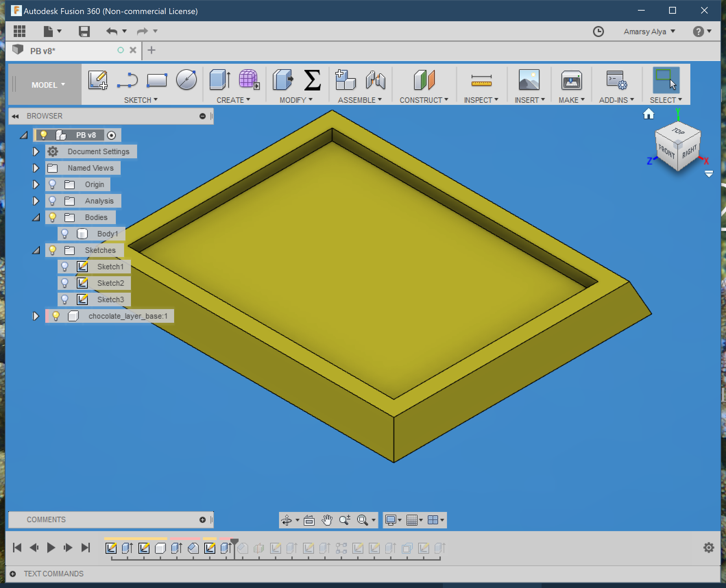Expand the Analysis folder
The image size is (726, 588).
tap(34, 200)
